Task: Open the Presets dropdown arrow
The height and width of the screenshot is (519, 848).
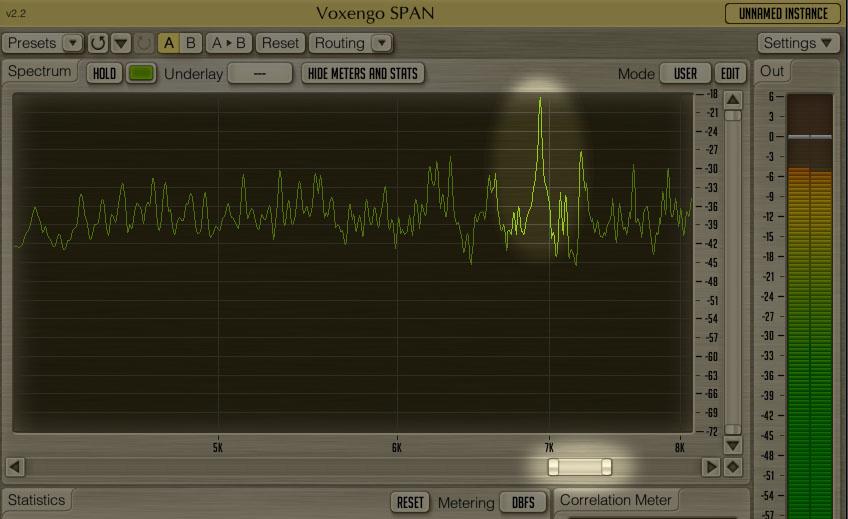Action: coord(72,43)
